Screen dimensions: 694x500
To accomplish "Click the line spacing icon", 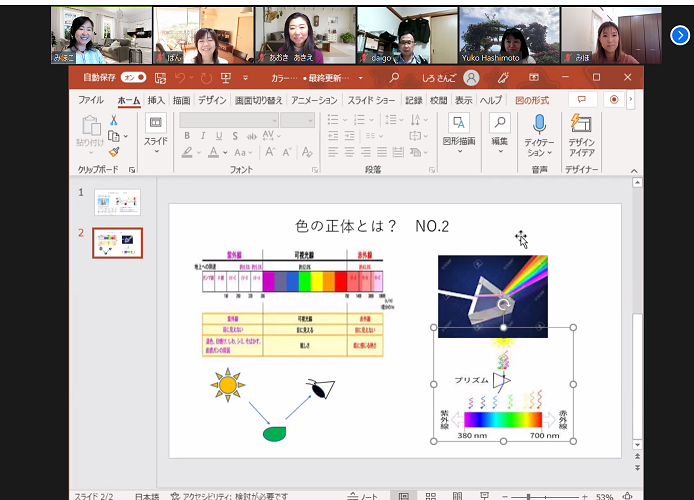I will click(390, 119).
